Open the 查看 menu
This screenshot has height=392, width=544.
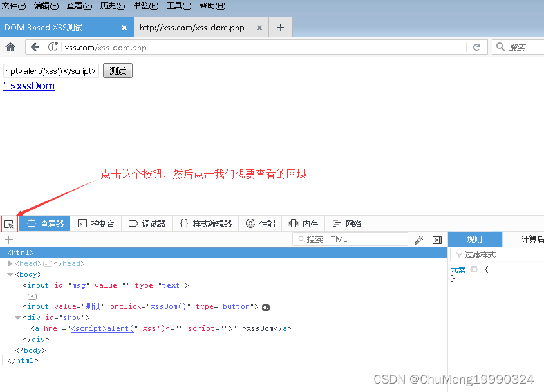[x=79, y=6]
